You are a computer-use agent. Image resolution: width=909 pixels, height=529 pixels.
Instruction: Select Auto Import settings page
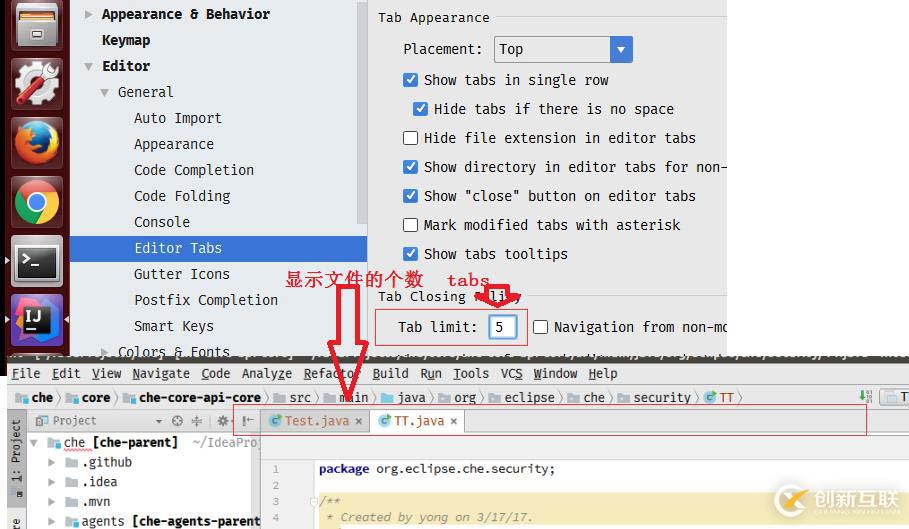pyautogui.click(x=177, y=118)
